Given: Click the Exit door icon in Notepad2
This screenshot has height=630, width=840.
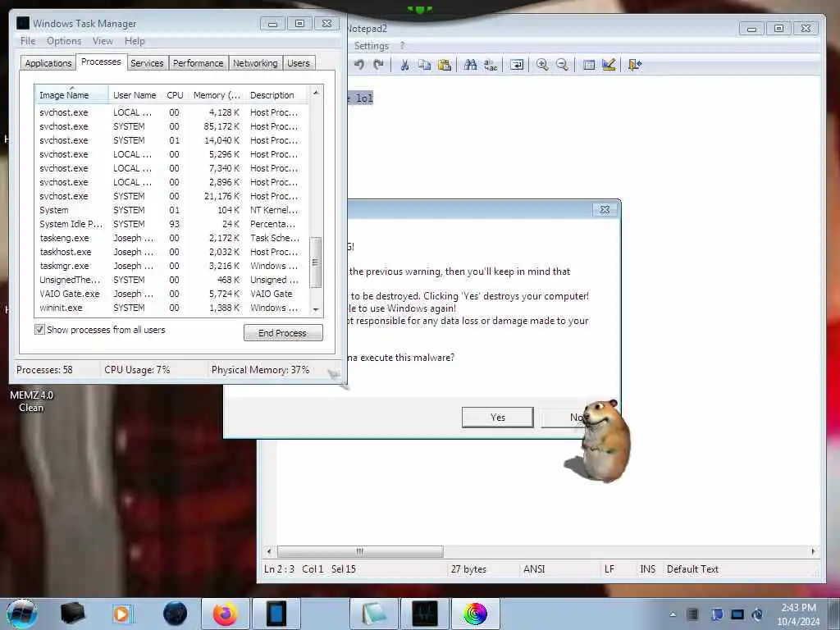Looking at the screenshot, I should tap(635, 65).
